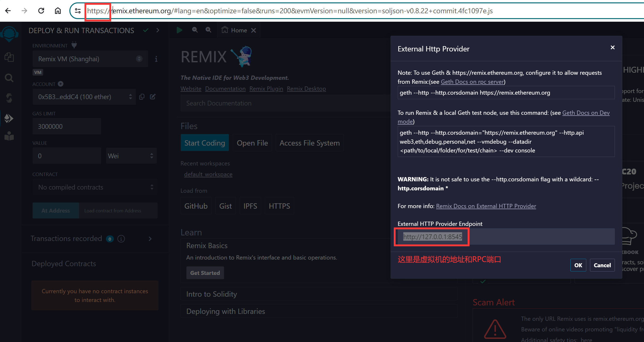The width and height of the screenshot is (644, 342).
Task: Copy the account address icon
Action: (x=142, y=97)
